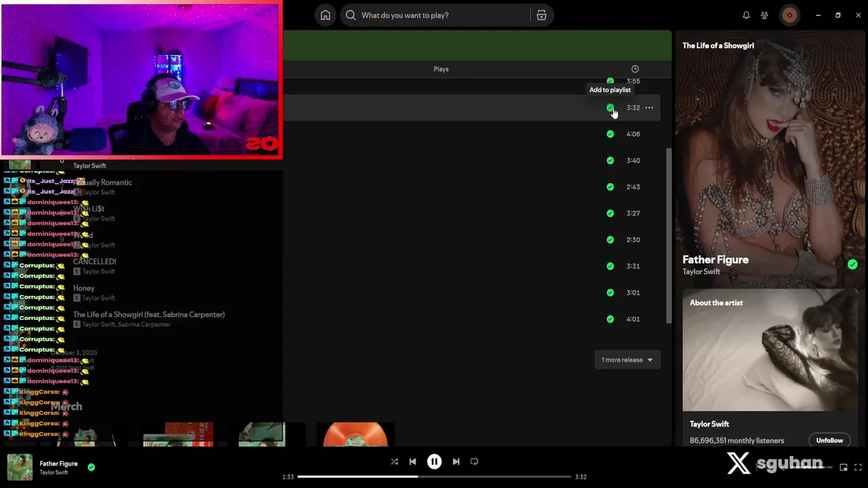
Task: Toggle saved check on the 3:31 track
Action: click(610, 266)
